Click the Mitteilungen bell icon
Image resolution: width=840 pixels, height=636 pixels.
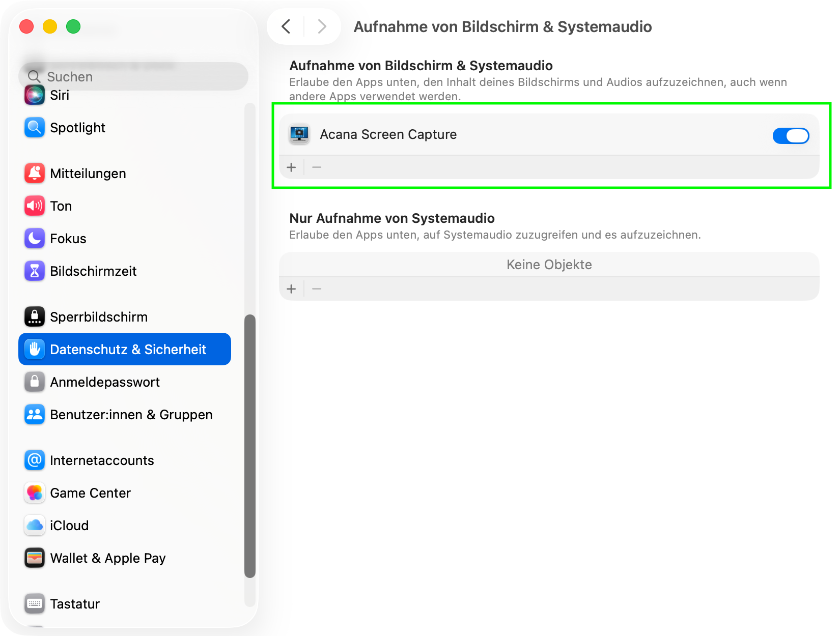click(x=34, y=174)
